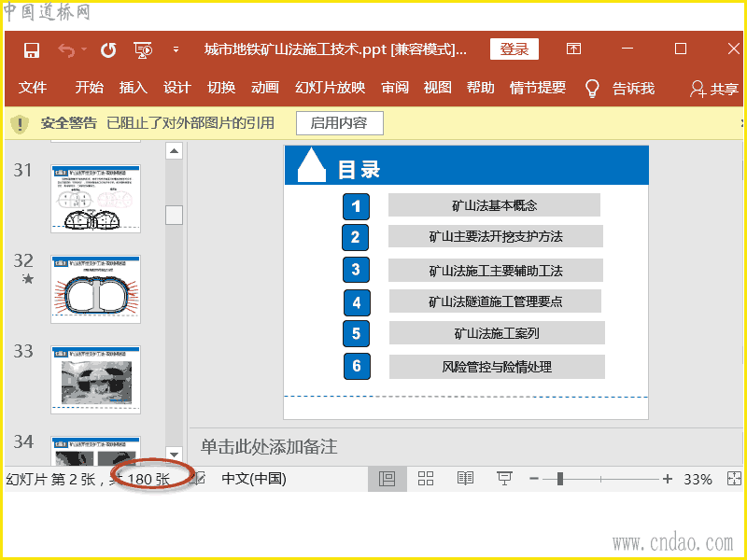Click numbered box 1 on slide

pyautogui.click(x=356, y=206)
